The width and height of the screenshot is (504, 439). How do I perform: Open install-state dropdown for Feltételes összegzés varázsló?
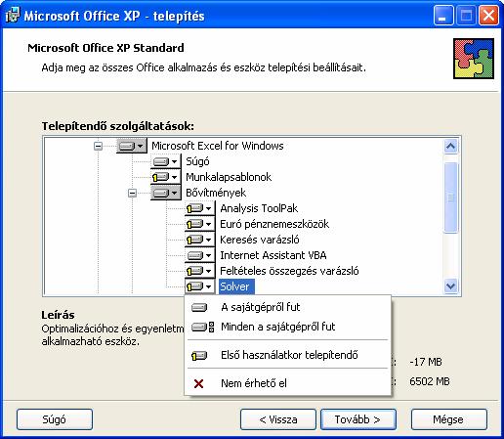pos(200,271)
